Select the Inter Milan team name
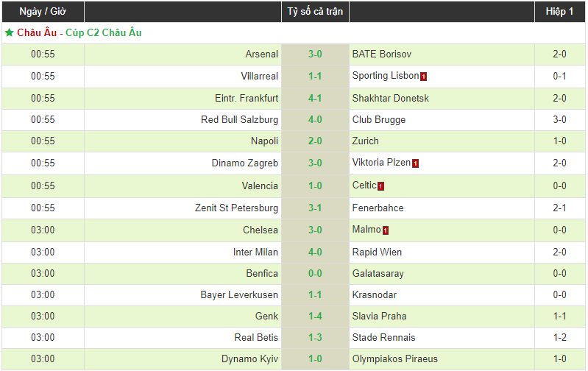Viewport: 588px width, 371px height. [x=255, y=252]
